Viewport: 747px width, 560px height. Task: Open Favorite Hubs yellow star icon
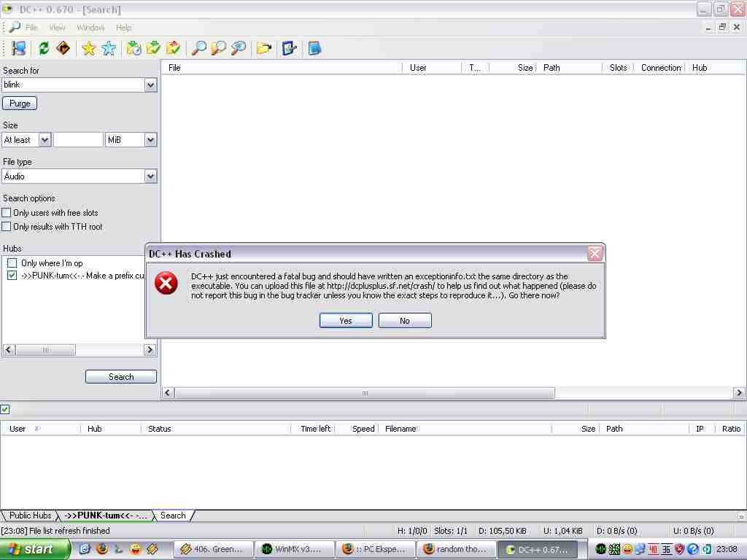point(89,48)
